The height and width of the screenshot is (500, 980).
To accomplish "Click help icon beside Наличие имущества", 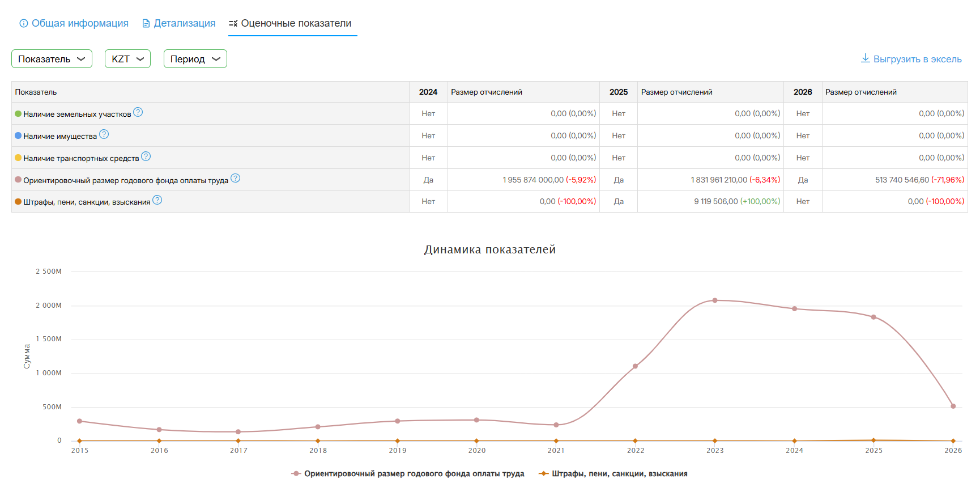I will click(104, 134).
